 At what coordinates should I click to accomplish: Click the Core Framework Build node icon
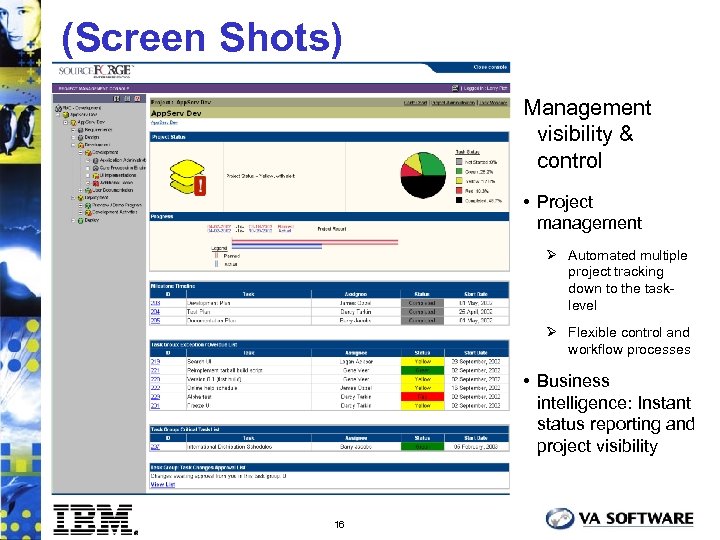(96, 168)
